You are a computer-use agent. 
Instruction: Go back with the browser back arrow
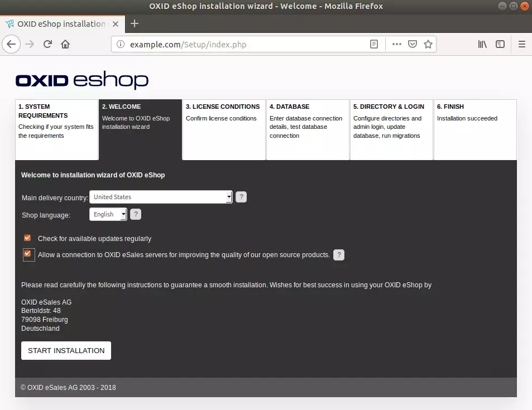click(x=11, y=44)
